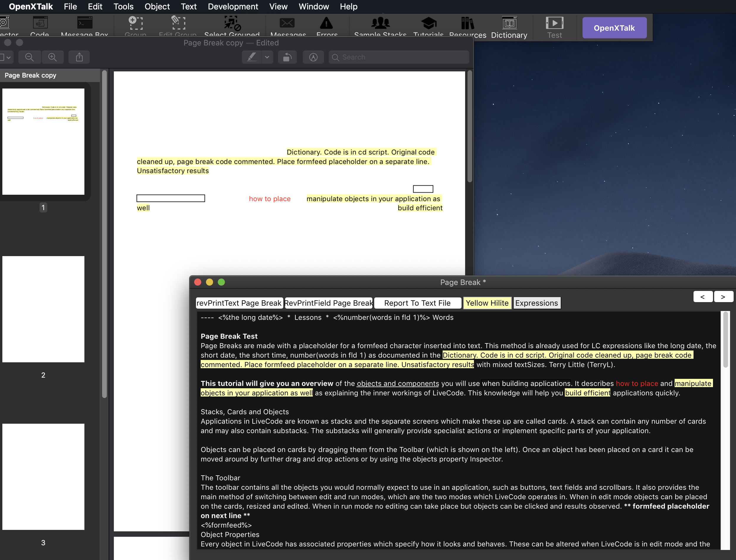736x560 pixels.
Task: Click the Test toolbar icon
Action: [554, 27]
